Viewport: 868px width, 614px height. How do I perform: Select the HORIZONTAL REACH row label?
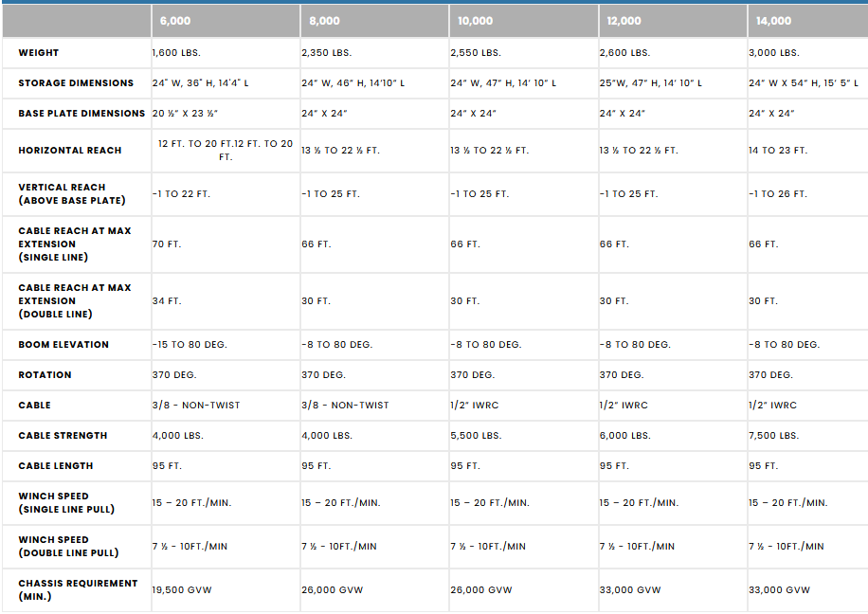[70, 151]
